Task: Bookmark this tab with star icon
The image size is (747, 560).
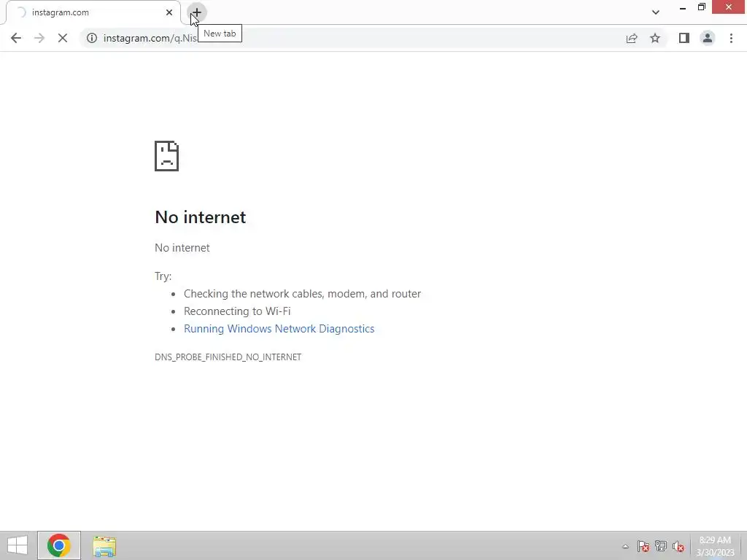Action: (x=655, y=38)
